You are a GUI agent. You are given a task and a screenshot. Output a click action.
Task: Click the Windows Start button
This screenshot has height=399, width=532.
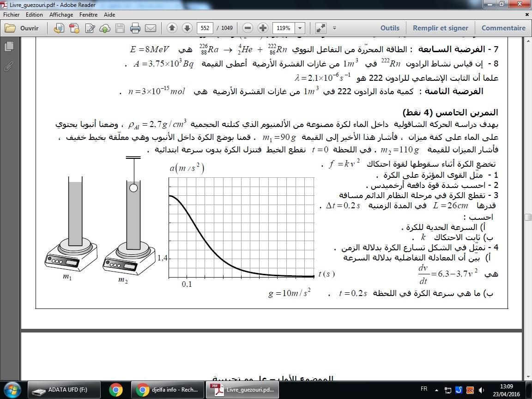[x=12, y=389]
